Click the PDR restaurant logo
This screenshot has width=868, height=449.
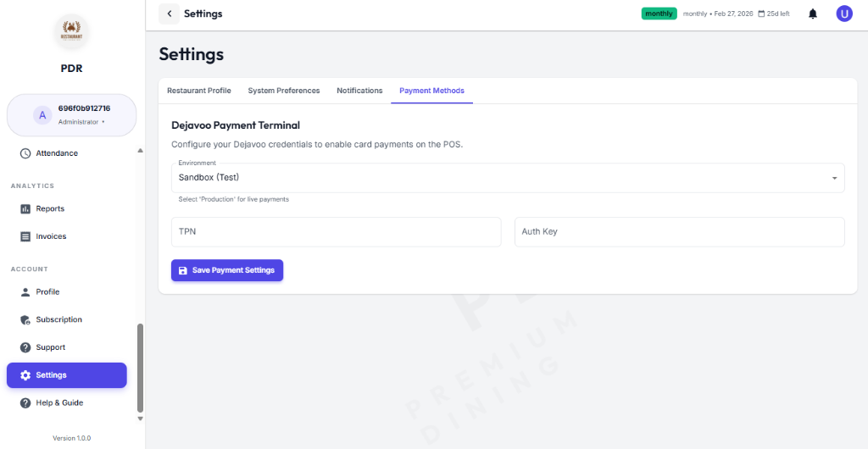[x=72, y=33]
